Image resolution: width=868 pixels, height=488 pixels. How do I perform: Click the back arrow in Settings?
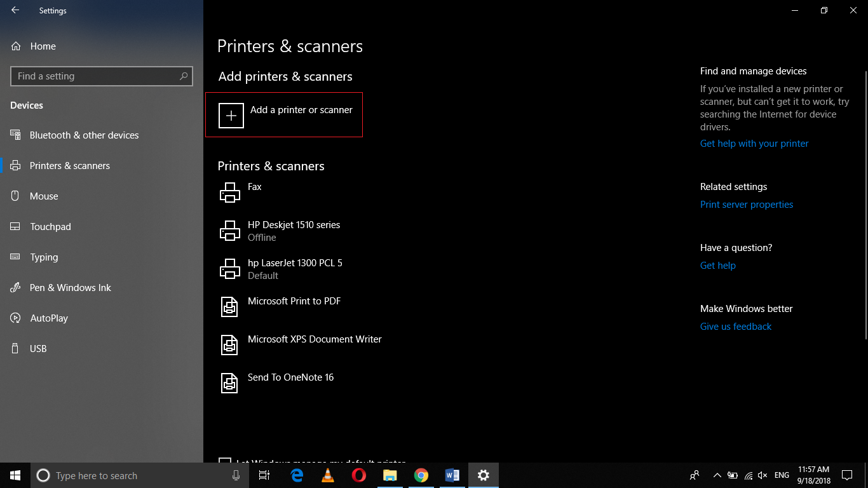click(14, 10)
